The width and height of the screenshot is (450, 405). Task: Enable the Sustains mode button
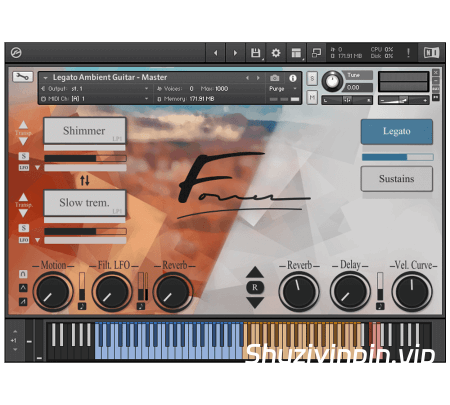[x=397, y=179]
